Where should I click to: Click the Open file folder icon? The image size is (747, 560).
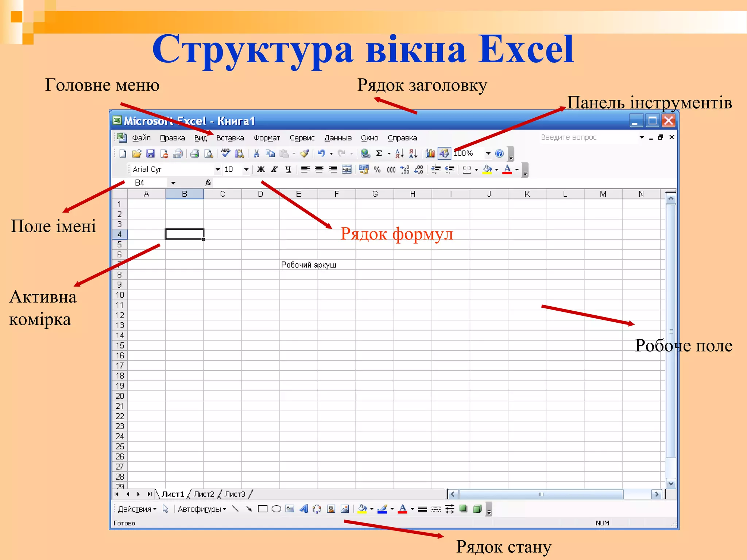[x=136, y=153]
